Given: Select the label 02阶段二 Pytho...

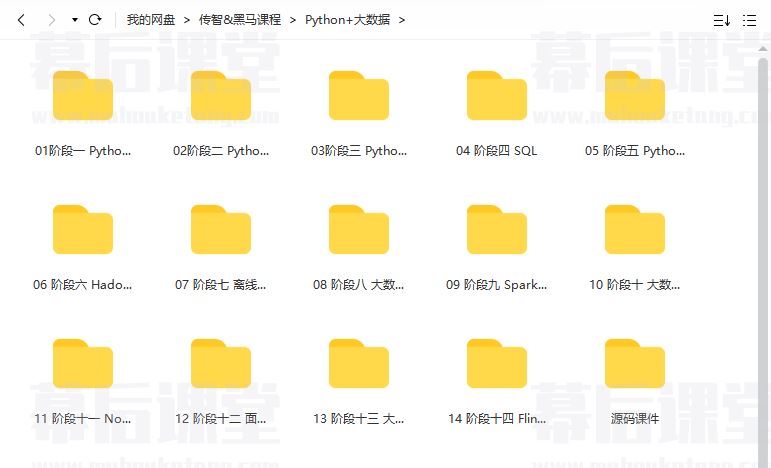Looking at the screenshot, I should [x=221, y=150].
